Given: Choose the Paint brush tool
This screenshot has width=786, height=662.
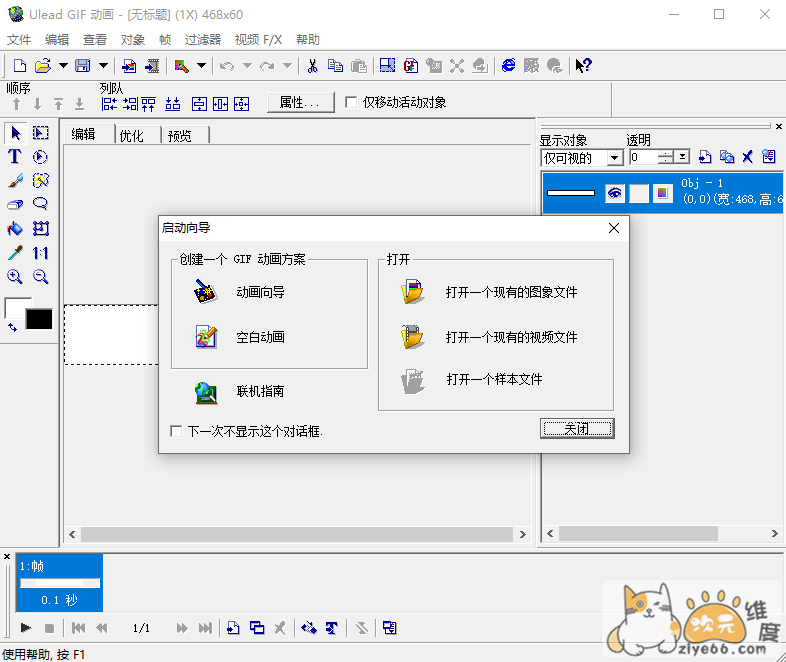Looking at the screenshot, I should pos(15,180).
